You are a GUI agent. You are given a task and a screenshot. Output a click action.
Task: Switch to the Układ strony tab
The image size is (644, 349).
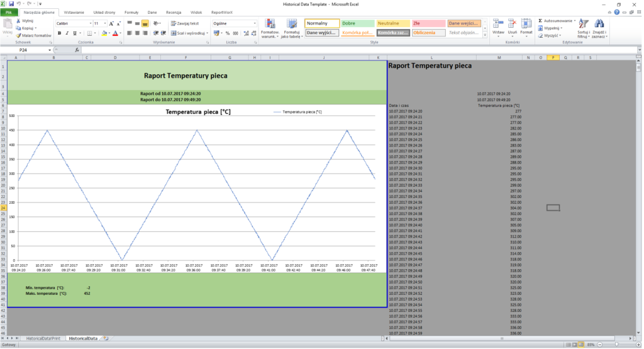104,13
